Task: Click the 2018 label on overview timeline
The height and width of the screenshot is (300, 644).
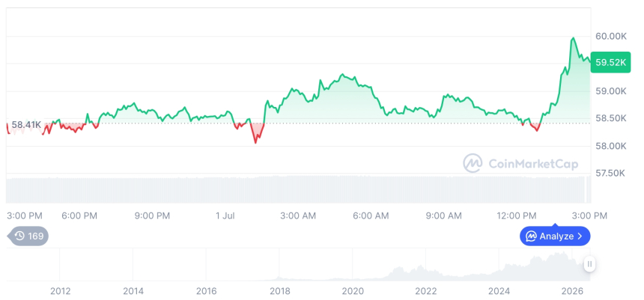Action: pos(280,291)
